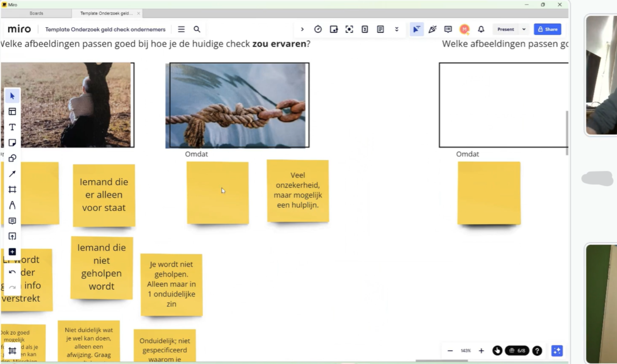Select the Text tool
This screenshot has height=364, width=617.
(x=12, y=127)
